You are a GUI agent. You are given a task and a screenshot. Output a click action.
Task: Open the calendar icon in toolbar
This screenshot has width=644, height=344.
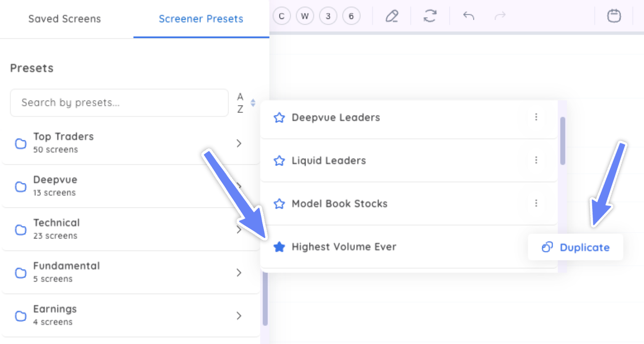pyautogui.click(x=614, y=16)
